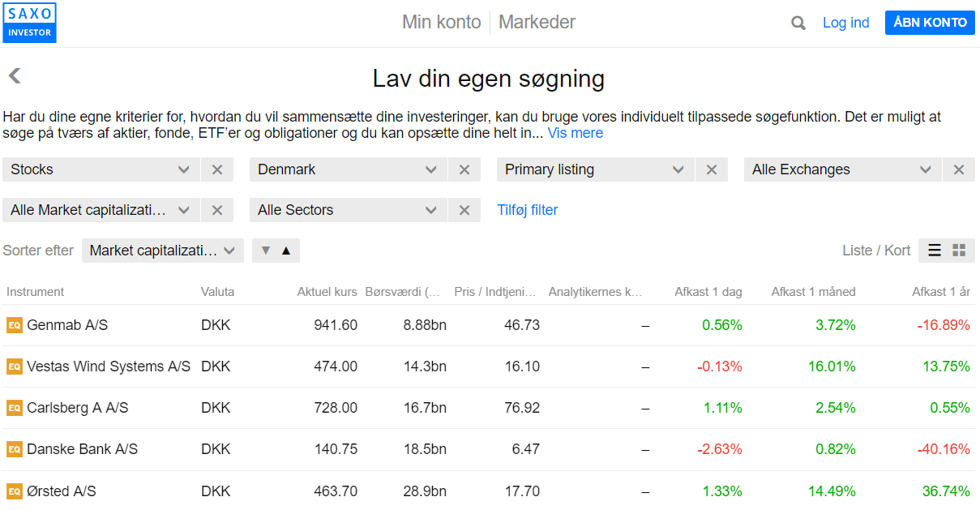This screenshot has width=980, height=510.
Task: Expand description with Vis mere
Action: [x=576, y=133]
